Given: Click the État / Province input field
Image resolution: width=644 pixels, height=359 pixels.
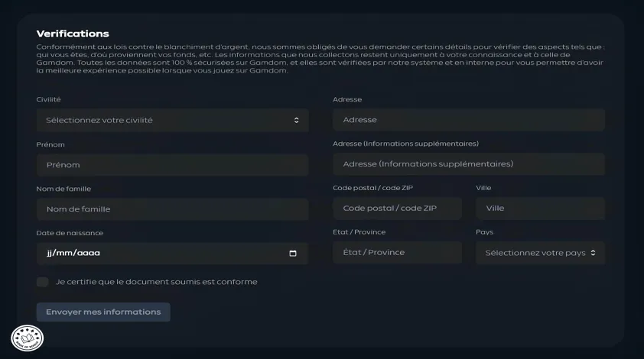Looking at the screenshot, I should (x=397, y=252).
